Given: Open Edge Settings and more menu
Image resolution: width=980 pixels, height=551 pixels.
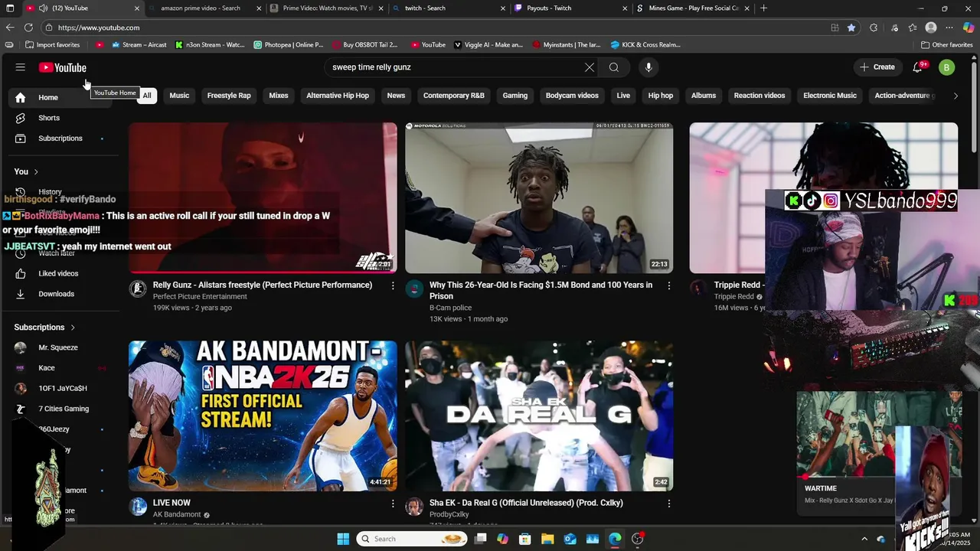Looking at the screenshot, I should [950, 28].
